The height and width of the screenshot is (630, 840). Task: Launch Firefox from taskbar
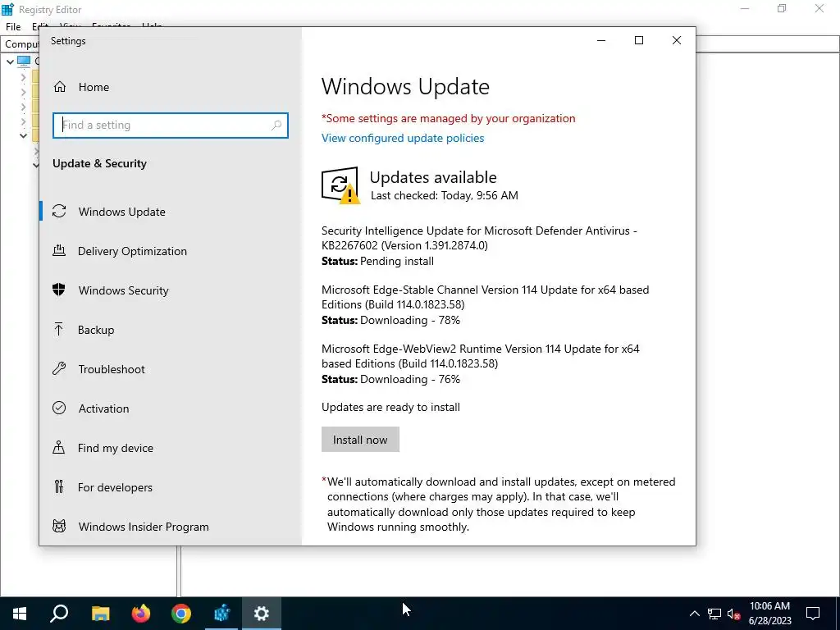[x=141, y=614]
